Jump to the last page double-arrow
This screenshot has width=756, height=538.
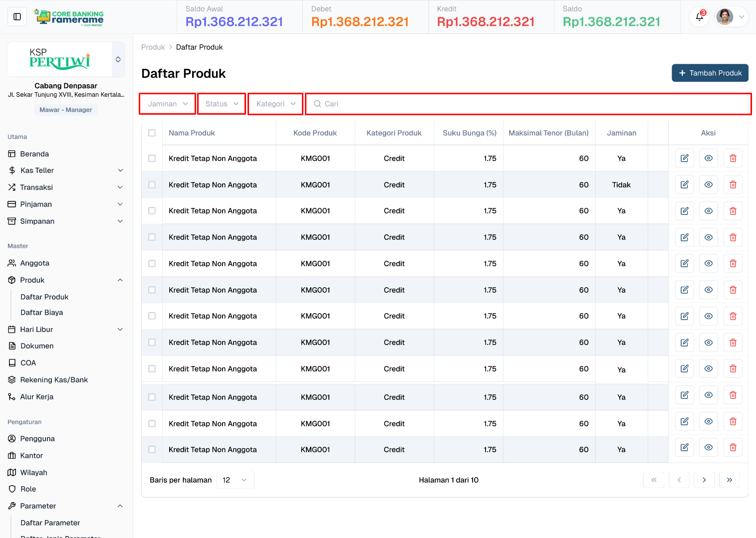[729, 480]
